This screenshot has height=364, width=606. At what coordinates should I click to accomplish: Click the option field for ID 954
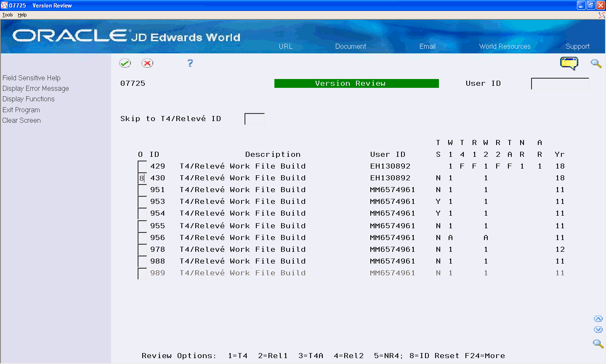coord(142,214)
